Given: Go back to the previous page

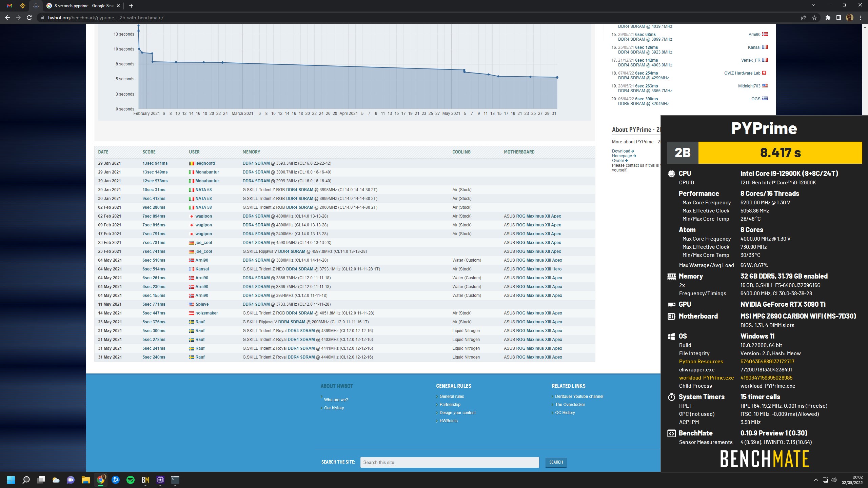Looking at the screenshot, I should click(7, 18).
